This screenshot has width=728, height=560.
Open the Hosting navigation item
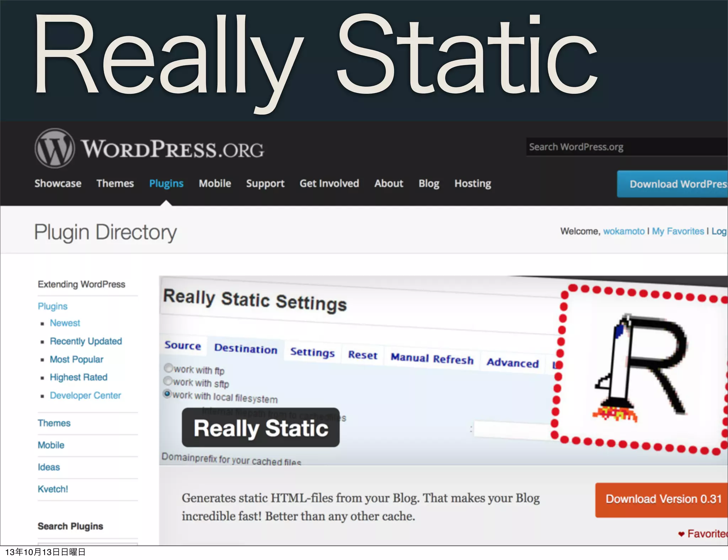click(473, 183)
